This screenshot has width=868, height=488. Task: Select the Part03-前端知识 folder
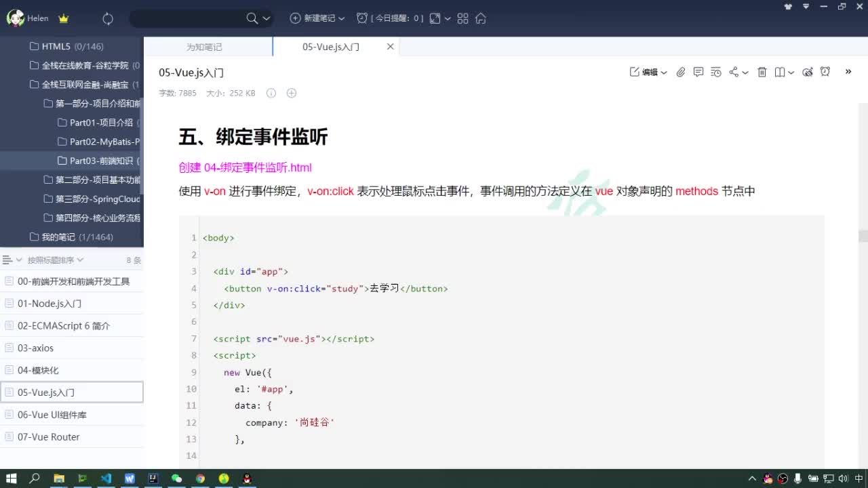pyautogui.click(x=72, y=161)
